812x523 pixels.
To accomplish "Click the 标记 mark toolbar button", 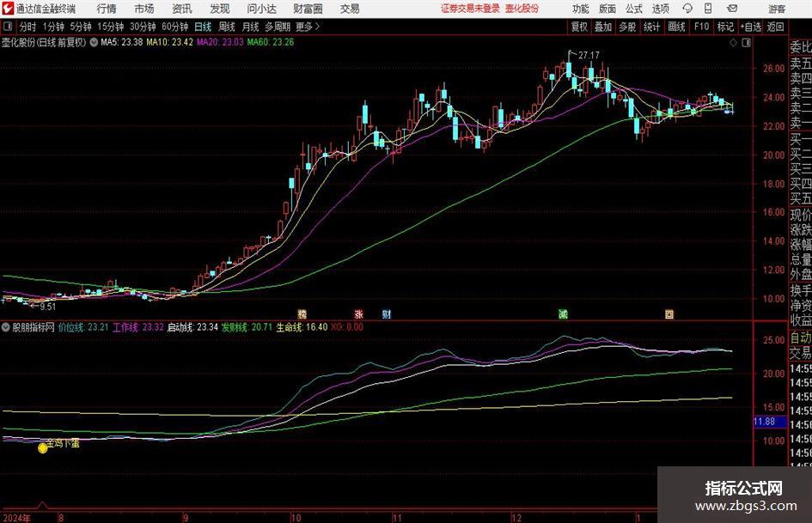I will click(x=725, y=27).
